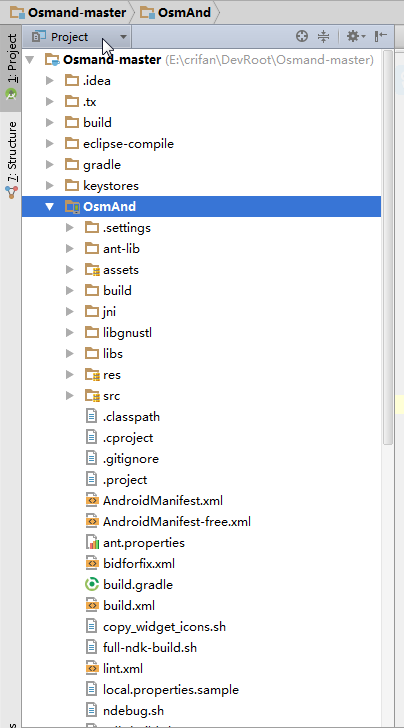
Task: Click the build.xml file icon
Action: (92, 605)
